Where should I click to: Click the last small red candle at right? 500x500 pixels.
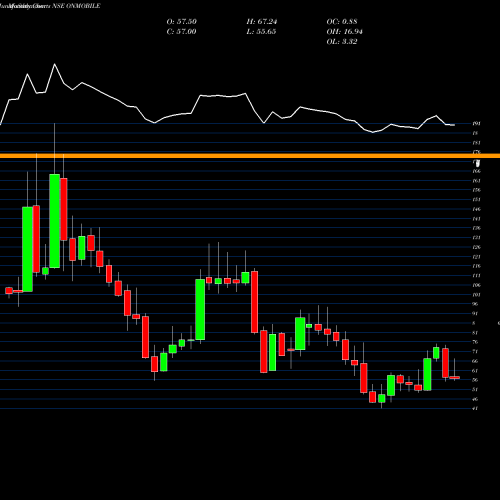[x=455, y=378]
